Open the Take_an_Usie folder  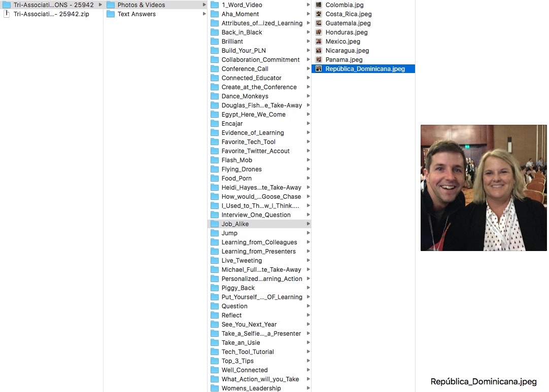[x=259, y=343]
